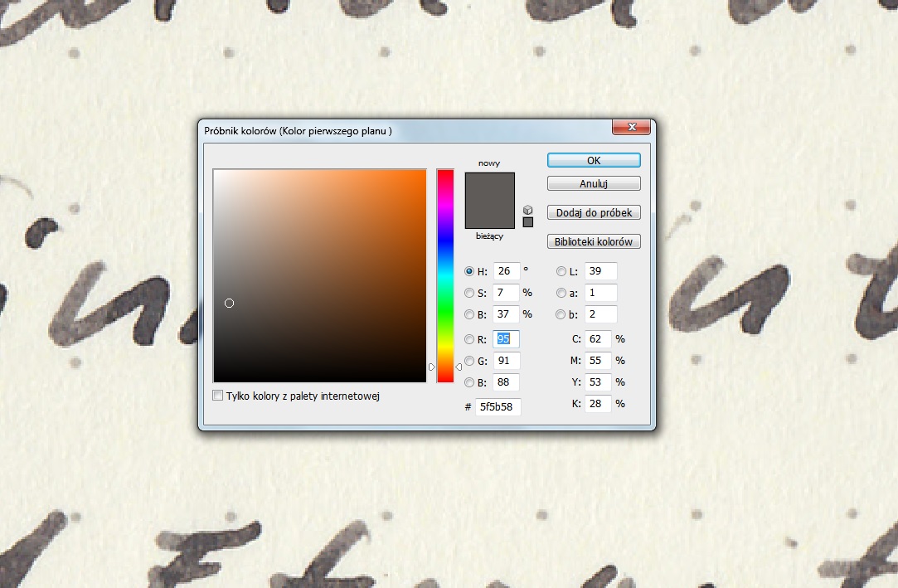The image size is (898, 588).
Task: Click the small web-safe color swatch
Action: [x=528, y=222]
